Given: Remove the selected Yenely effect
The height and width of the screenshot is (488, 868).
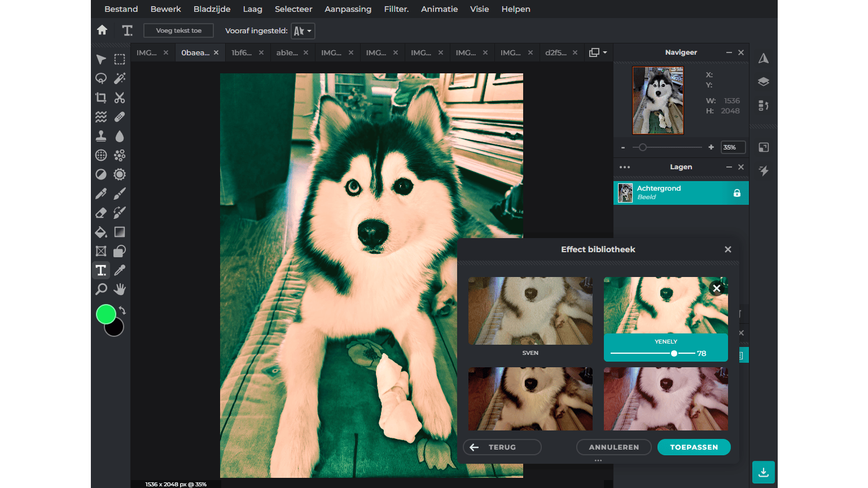Looking at the screenshot, I should click(x=716, y=288).
